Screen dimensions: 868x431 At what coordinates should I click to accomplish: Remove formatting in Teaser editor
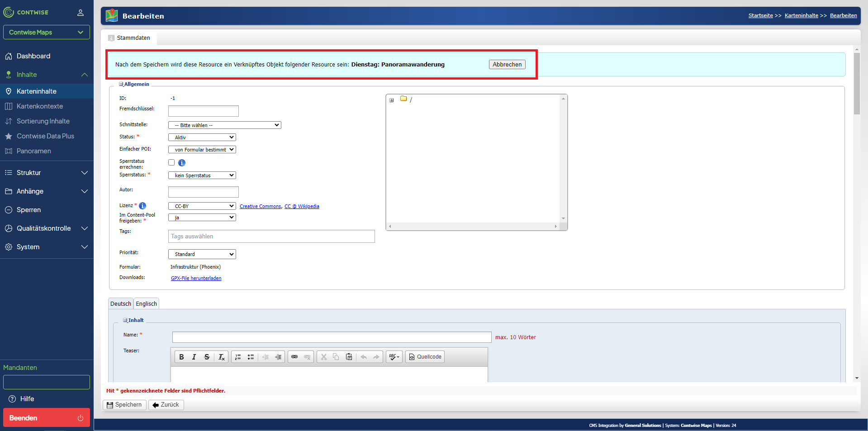point(221,357)
